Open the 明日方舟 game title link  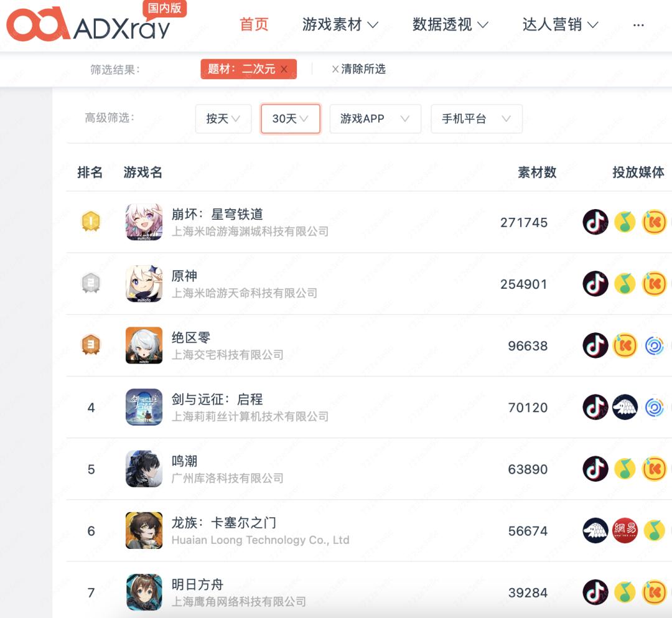[x=198, y=584]
